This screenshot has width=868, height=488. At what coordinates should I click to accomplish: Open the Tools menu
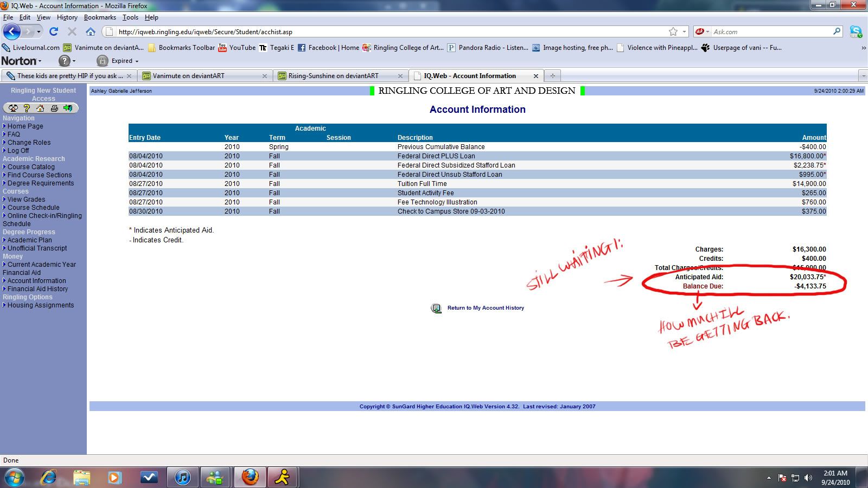(x=130, y=17)
